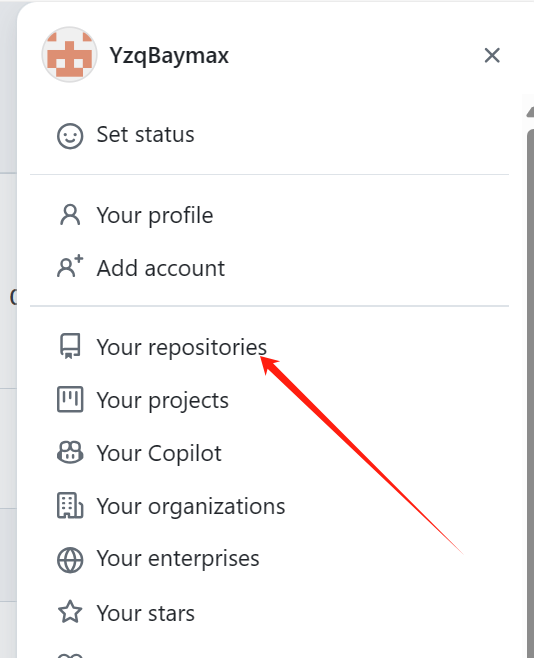Image resolution: width=534 pixels, height=658 pixels.
Task: Click the person icon beside Your profile
Action: click(70, 215)
